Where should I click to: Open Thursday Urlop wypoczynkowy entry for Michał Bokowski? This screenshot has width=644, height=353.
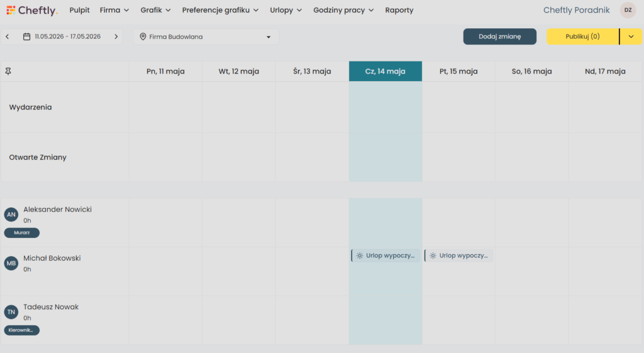tap(386, 256)
